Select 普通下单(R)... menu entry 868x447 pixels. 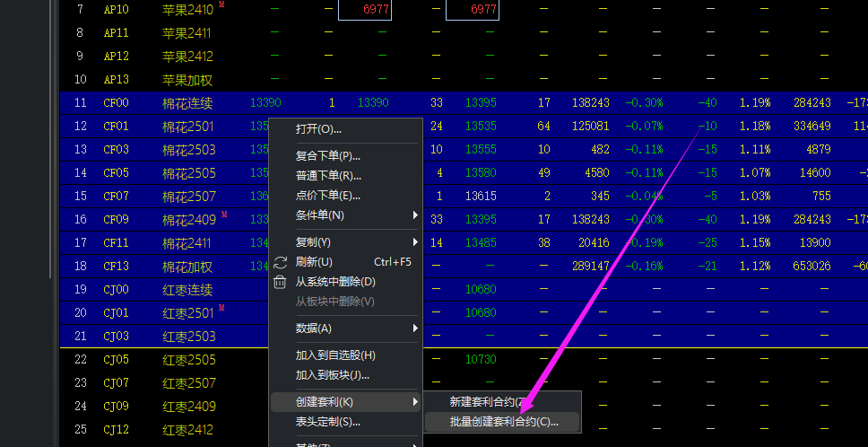[x=328, y=176]
